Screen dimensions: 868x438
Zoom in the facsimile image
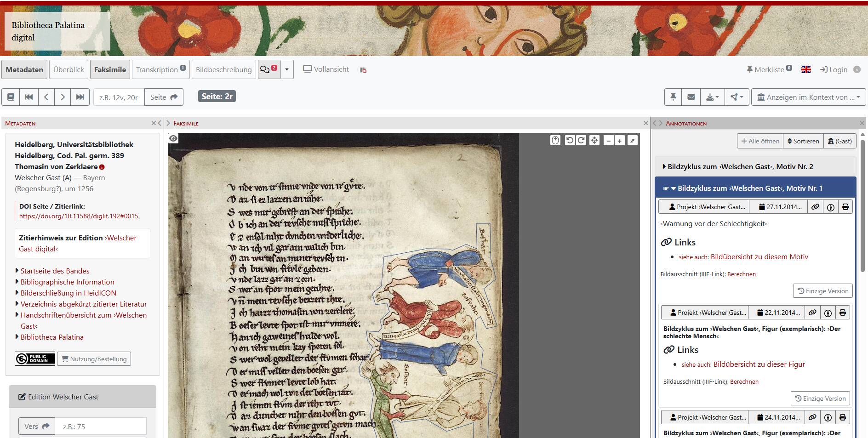(x=620, y=141)
